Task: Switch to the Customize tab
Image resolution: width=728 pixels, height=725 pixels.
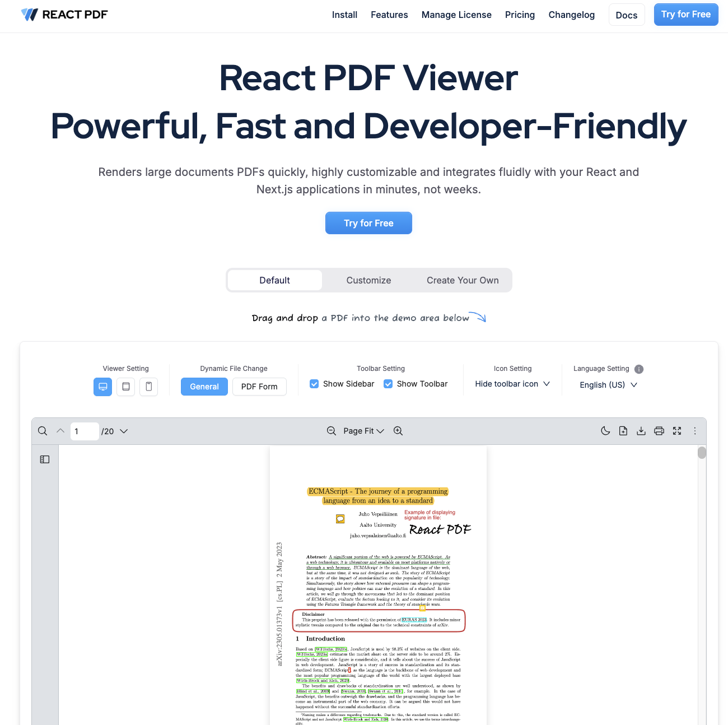Action: (x=368, y=280)
